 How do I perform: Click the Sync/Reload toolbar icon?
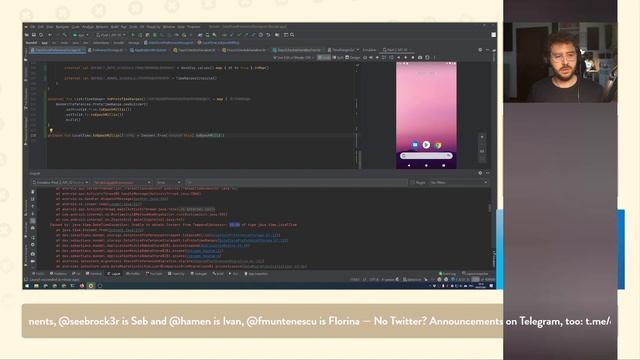41,35
